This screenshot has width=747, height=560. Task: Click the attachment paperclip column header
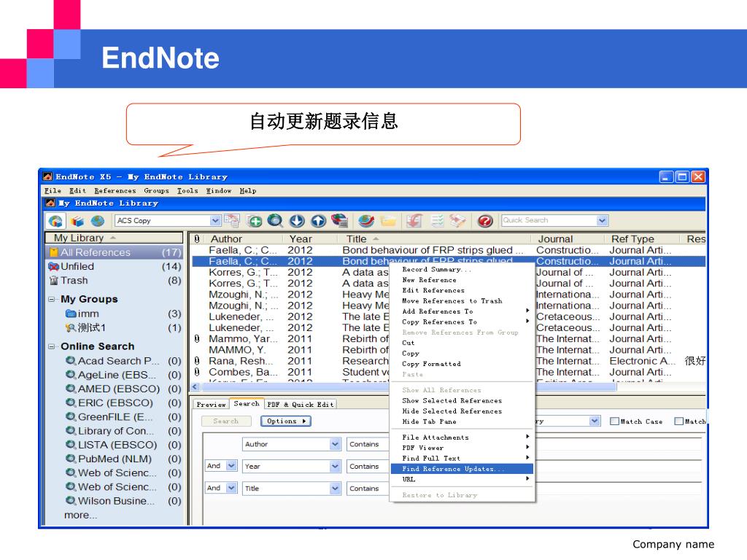pyautogui.click(x=197, y=239)
